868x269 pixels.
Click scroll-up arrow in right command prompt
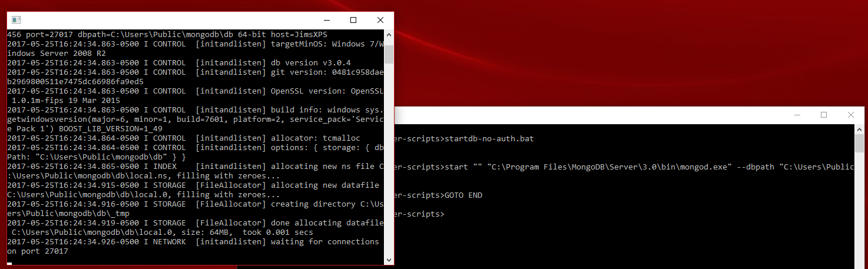[x=860, y=129]
